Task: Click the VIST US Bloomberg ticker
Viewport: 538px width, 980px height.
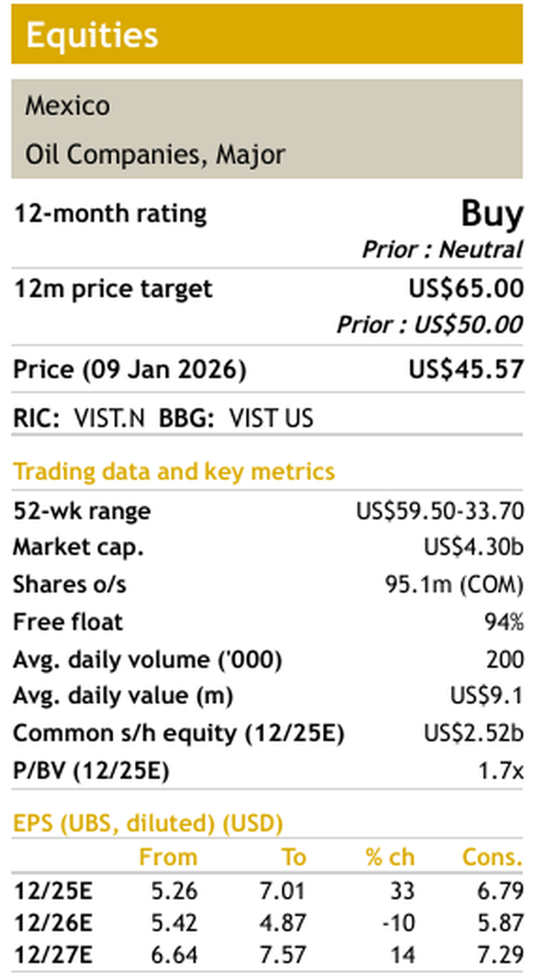Action: [x=271, y=418]
